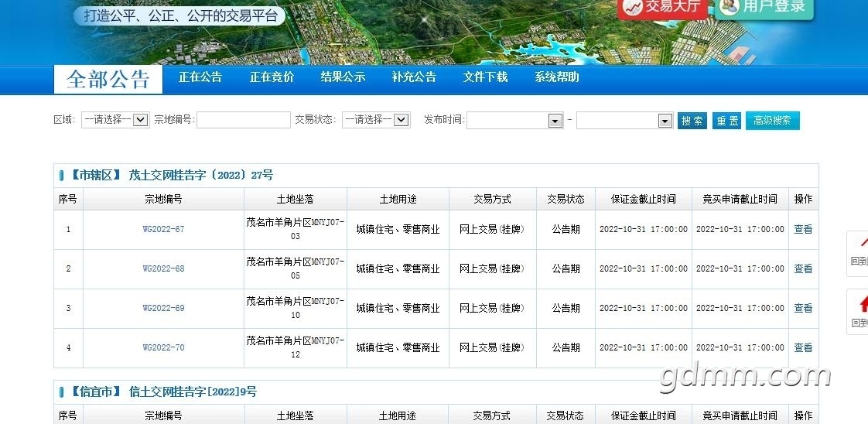Open parcel link WG2022-67
The image size is (868, 424).
click(163, 230)
